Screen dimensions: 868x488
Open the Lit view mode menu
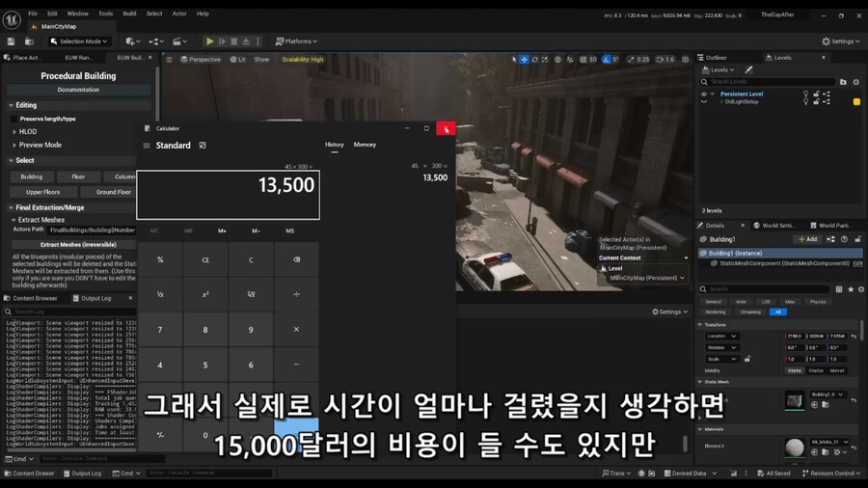point(238,59)
